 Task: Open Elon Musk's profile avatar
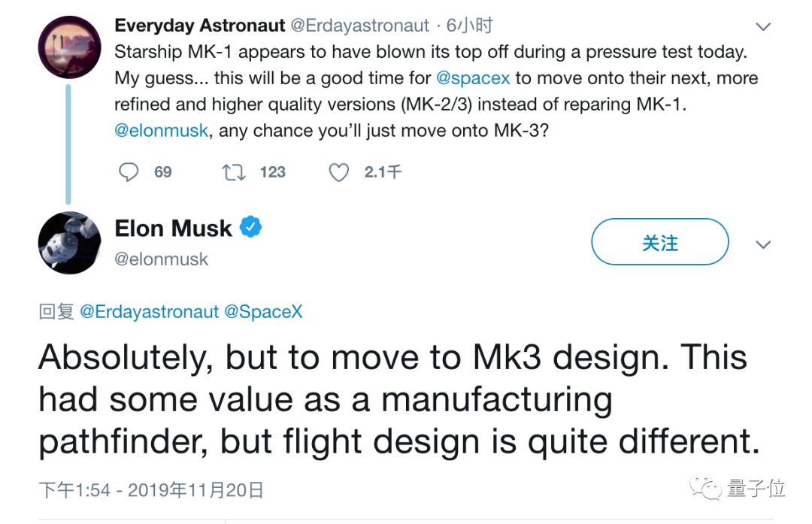[x=69, y=243]
